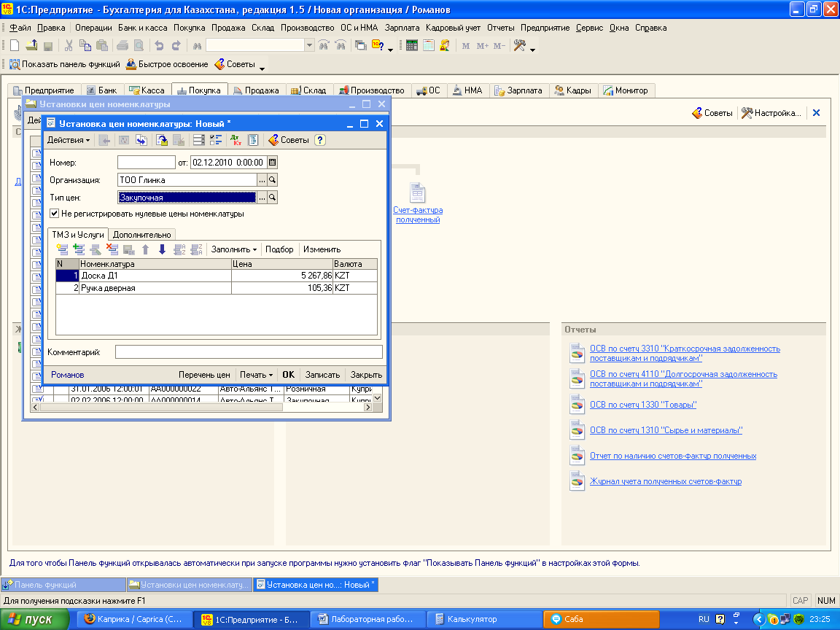Click the price cell 5 267,86
This screenshot has height=630, width=840.
coord(281,276)
